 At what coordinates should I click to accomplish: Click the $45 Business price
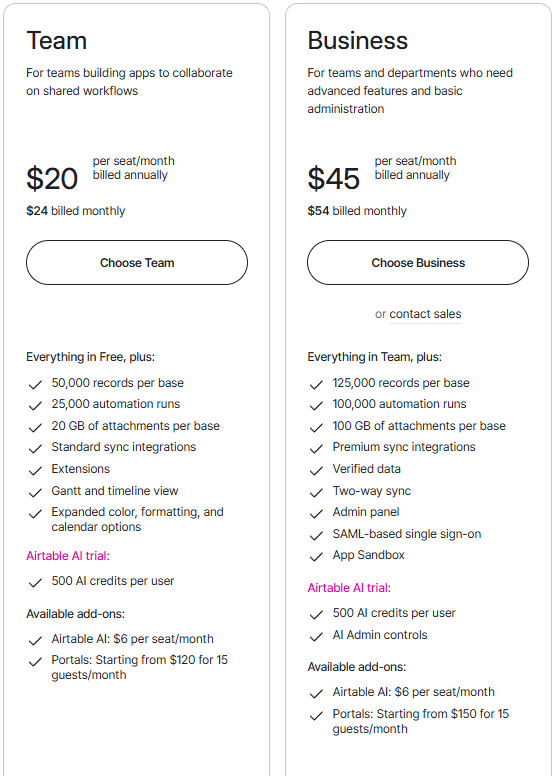click(333, 178)
